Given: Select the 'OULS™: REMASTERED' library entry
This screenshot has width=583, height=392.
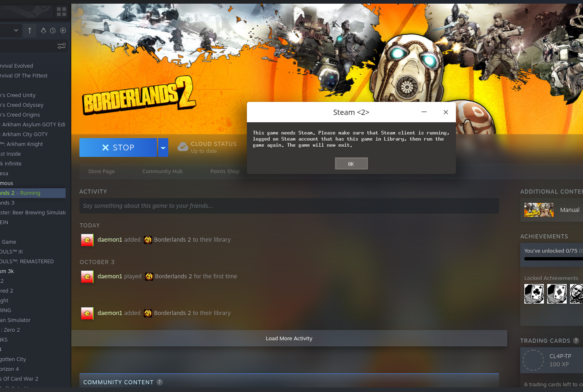Looking at the screenshot, I should [33, 261].
